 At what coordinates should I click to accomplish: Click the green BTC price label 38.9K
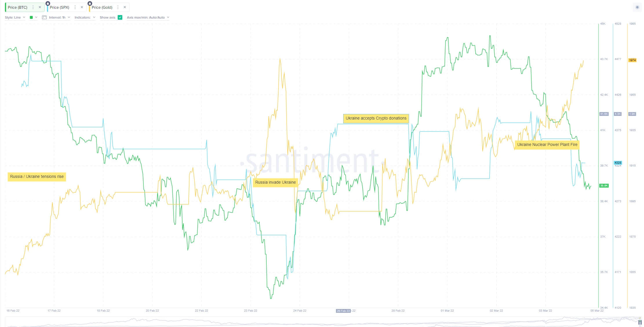tap(604, 185)
